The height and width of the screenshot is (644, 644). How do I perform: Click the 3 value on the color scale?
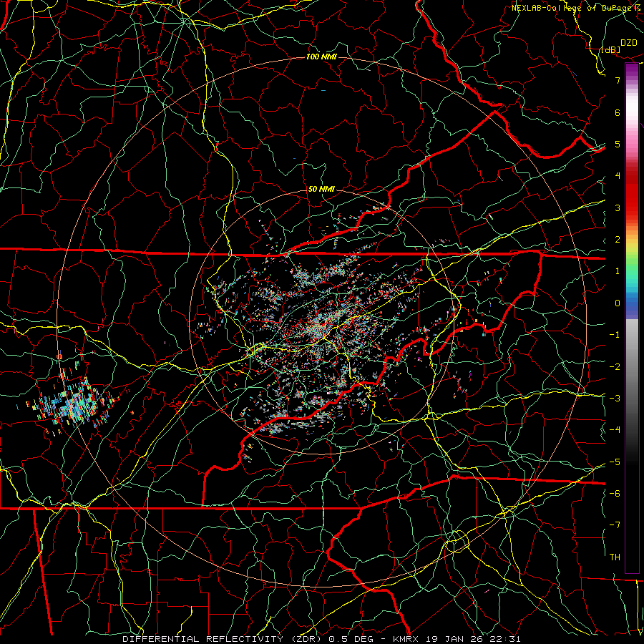tap(618, 208)
